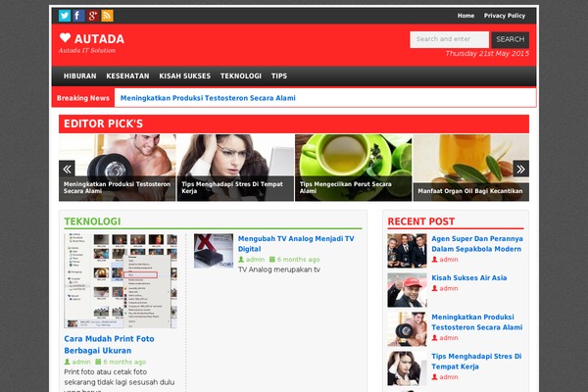588x392 pixels.
Task: Click admin under Kisah Sukses Air Asia
Action: coord(449,288)
